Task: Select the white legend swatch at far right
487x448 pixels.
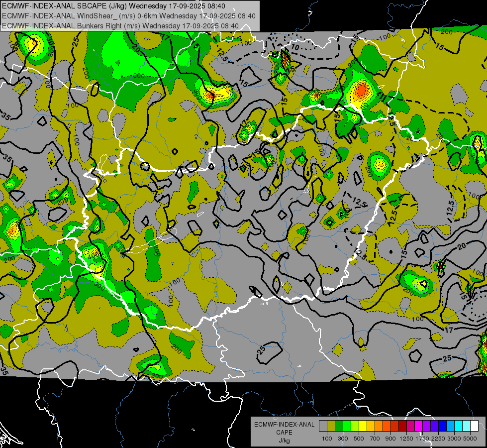Action: tap(474, 426)
